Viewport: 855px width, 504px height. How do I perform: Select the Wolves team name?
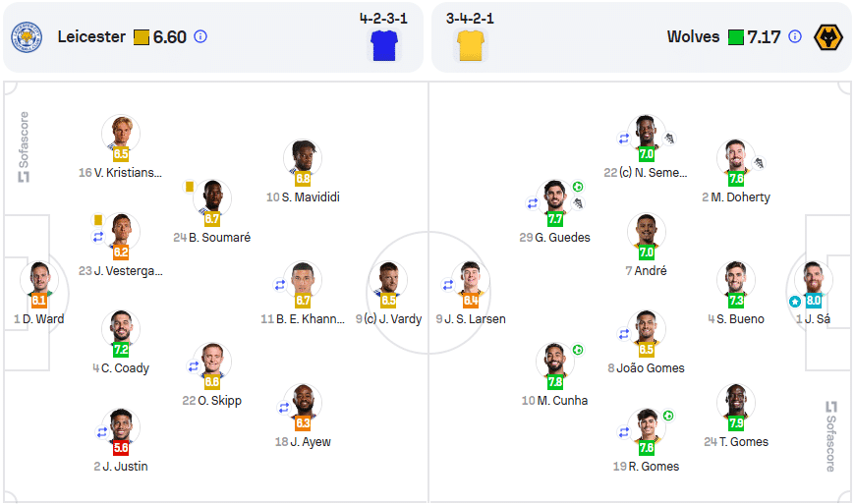[694, 37]
